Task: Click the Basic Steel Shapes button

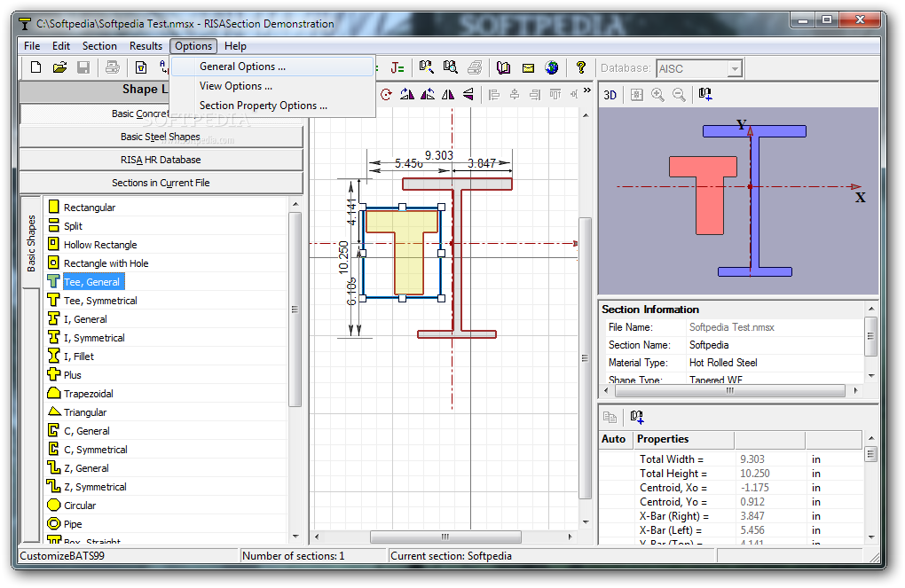Action: click(161, 137)
